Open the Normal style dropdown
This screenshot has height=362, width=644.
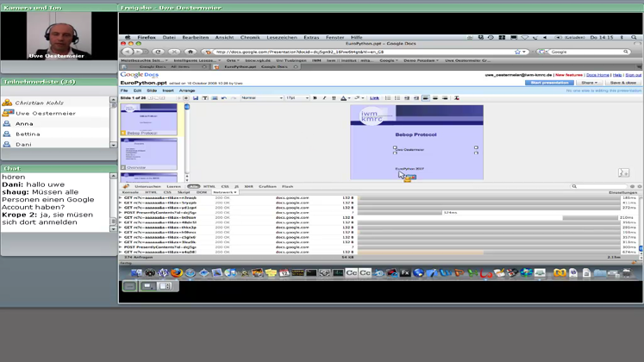262,98
